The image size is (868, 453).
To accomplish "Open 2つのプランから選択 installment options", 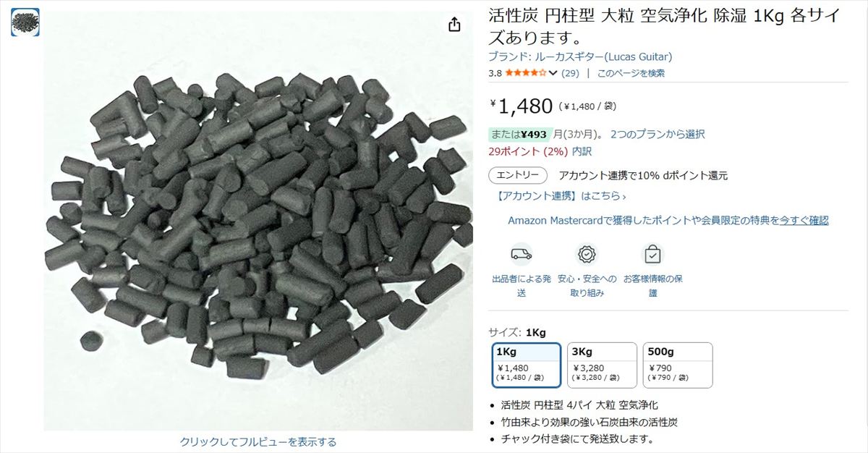I will pyautogui.click(x=658, y=134).
